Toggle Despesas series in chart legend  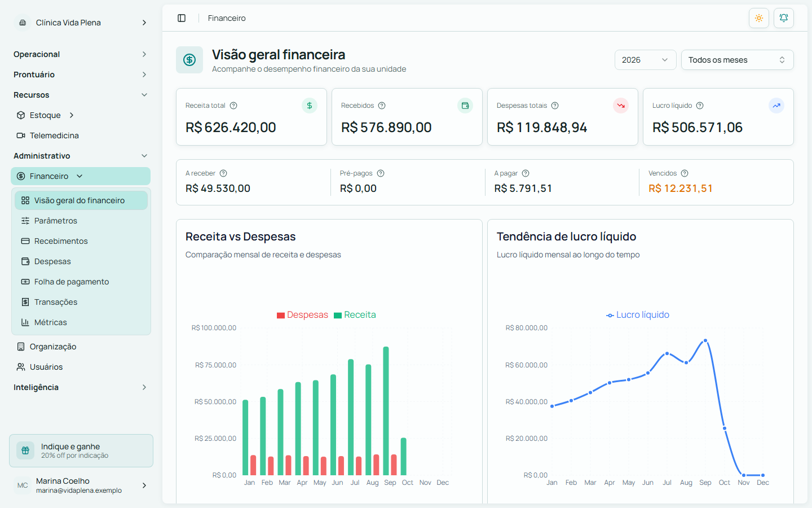(302, 315)
